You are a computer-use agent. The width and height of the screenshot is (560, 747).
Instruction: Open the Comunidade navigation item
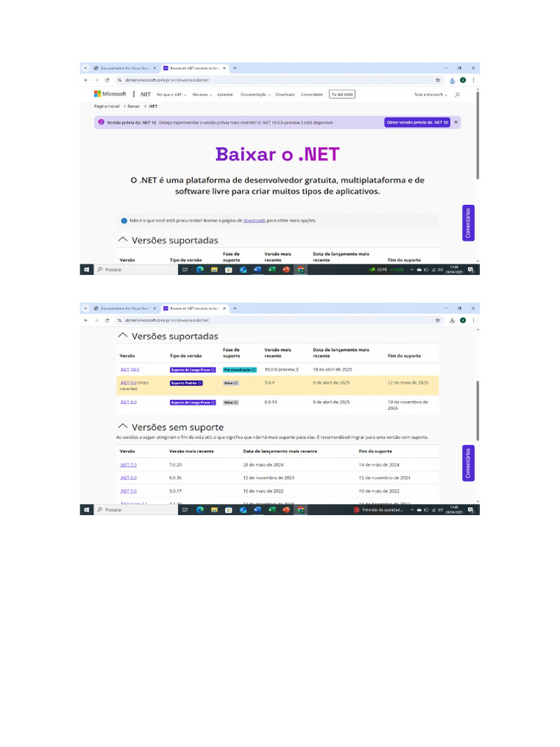point(312,95)
